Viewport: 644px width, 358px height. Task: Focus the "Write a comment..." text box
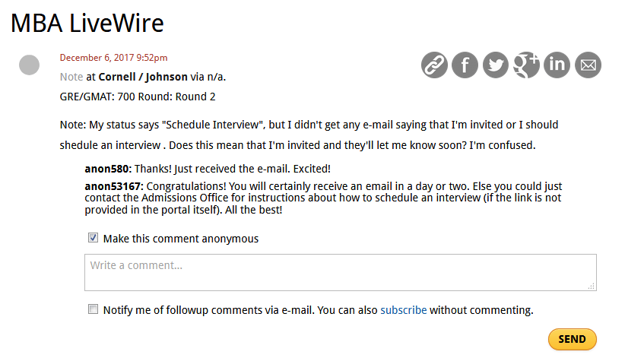[340, 272]
